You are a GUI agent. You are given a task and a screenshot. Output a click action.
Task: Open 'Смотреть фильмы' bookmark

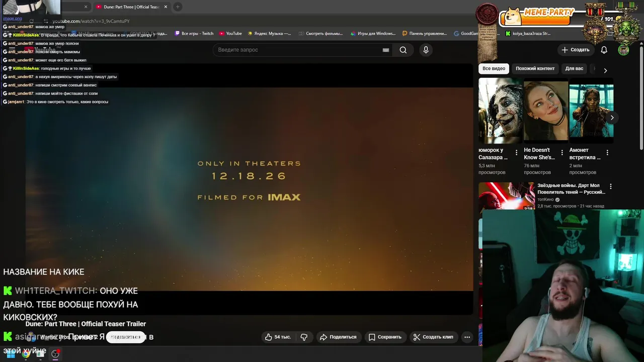pyautogui.click(x=320, y=34)
